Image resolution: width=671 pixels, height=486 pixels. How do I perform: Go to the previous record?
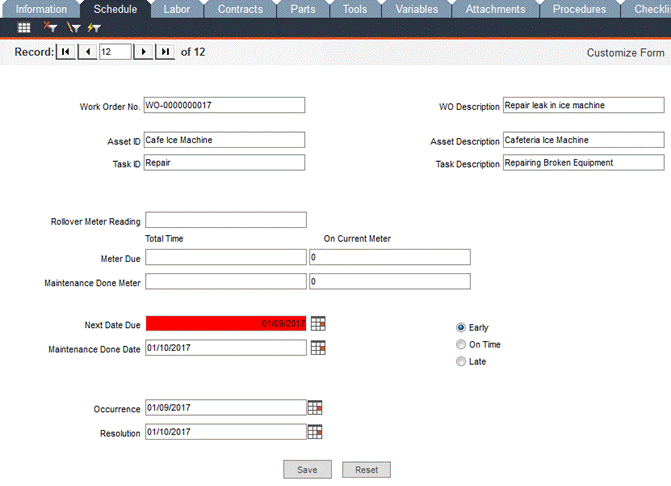point(87,52)
